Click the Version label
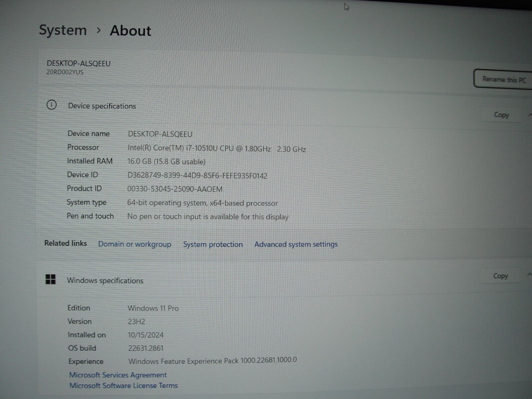The image size is (532, 399). (x=79, y=321)
